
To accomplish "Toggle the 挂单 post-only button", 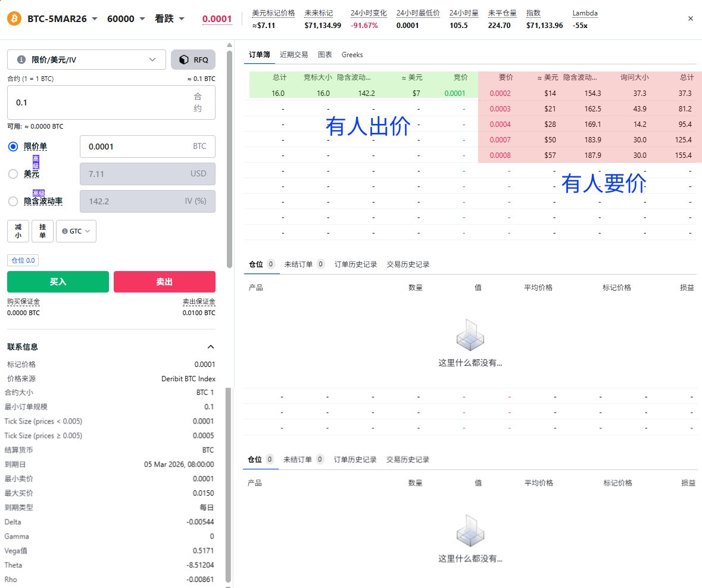I will click(x=42, y=231).
